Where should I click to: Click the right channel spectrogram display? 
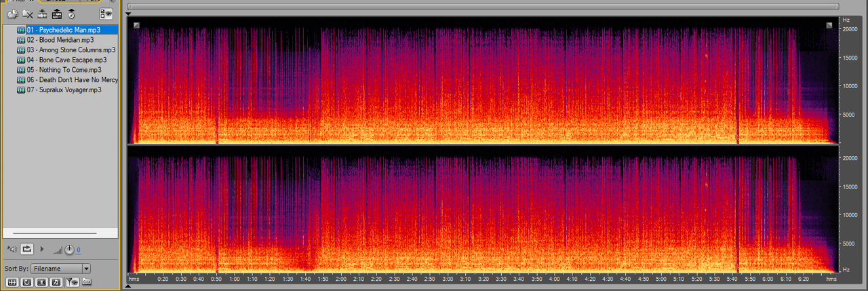tap(483, 210)
